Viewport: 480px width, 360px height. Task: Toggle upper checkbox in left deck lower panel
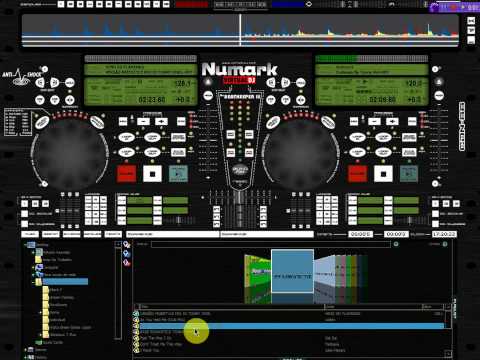point(24,214)
